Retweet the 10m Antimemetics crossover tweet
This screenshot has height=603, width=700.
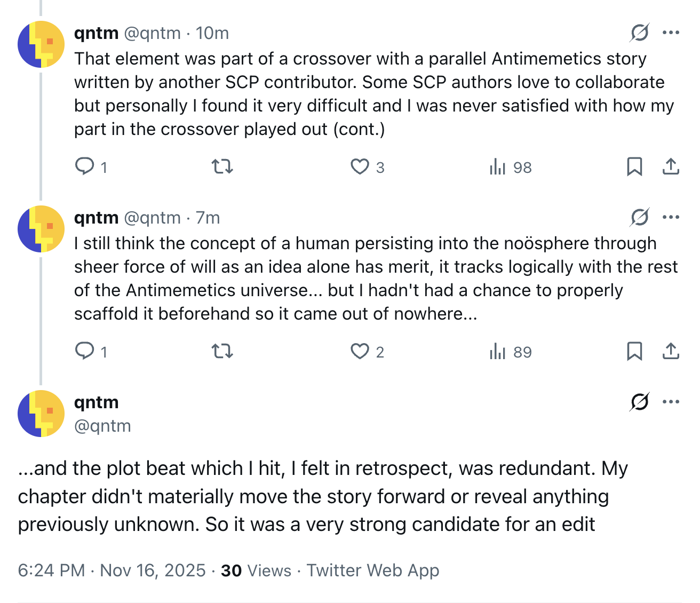coord(222,167)
